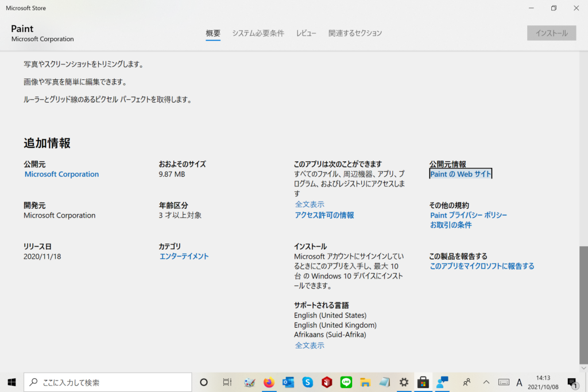Open the clock showing 14:13

pyautogui.click(x=543, y=382)
